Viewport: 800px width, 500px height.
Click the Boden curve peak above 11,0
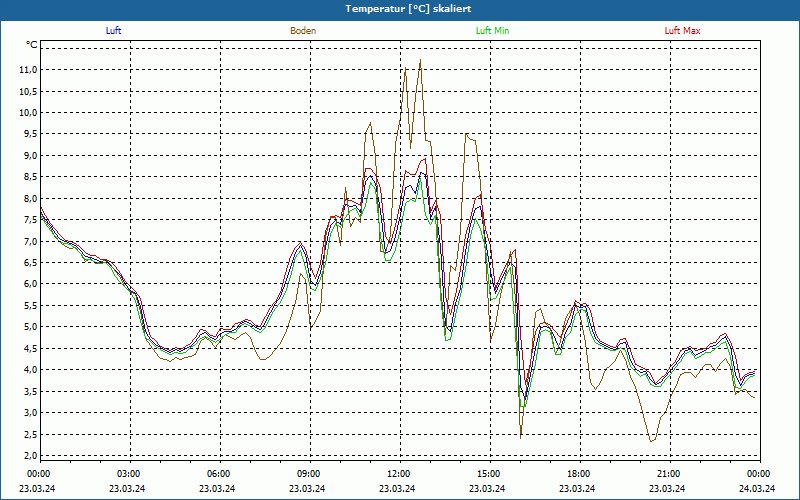coord(420,60)
